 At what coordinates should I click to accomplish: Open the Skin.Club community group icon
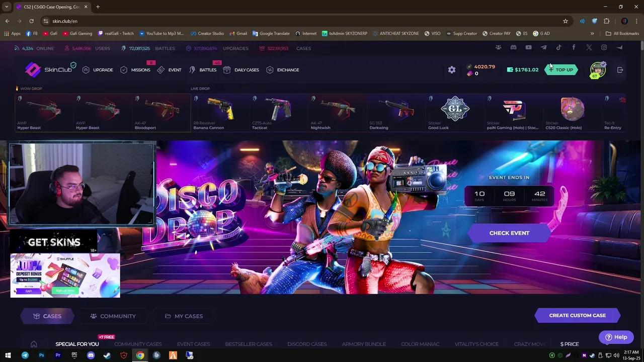pyautogui.click(x=498, y=48)
